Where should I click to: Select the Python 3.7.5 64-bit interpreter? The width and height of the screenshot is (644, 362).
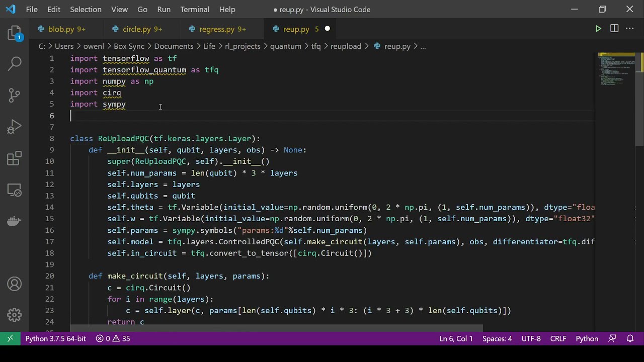[55, 339]
